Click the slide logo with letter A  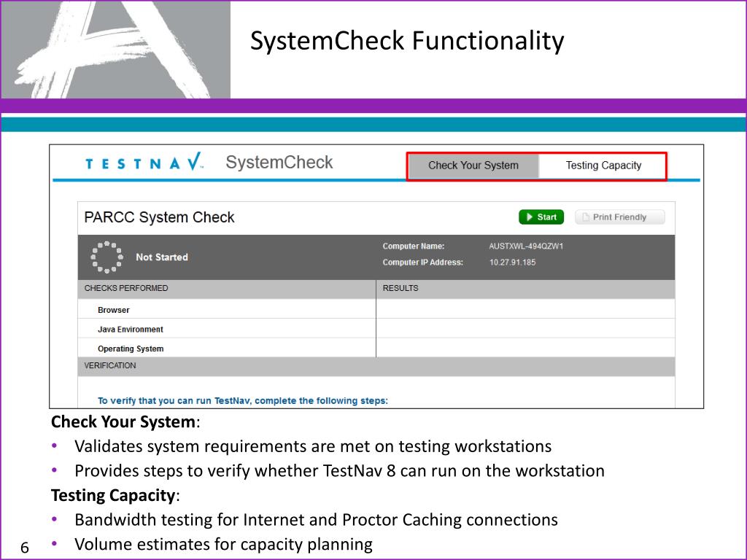(x=115, y=49)
